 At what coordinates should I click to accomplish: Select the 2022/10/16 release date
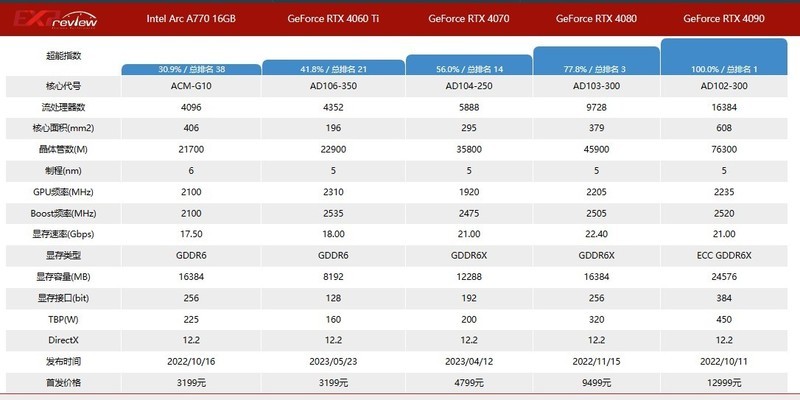(x=191, y=362)
